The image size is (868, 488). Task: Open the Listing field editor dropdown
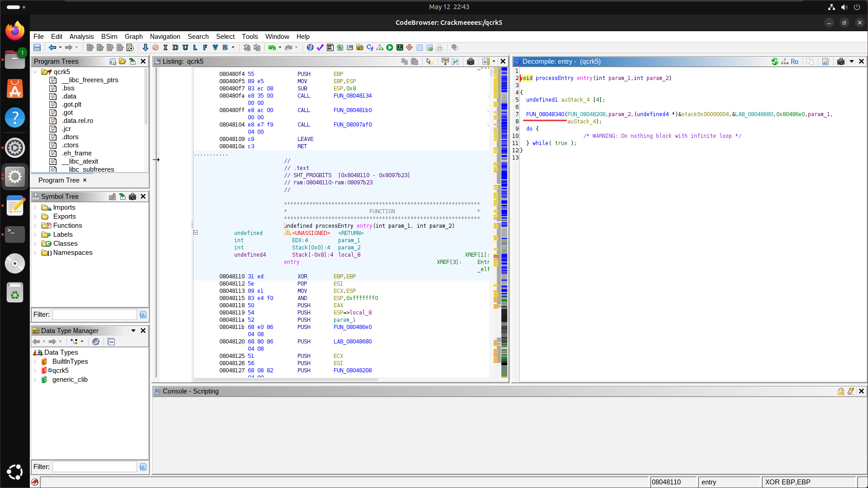[494, 61]
